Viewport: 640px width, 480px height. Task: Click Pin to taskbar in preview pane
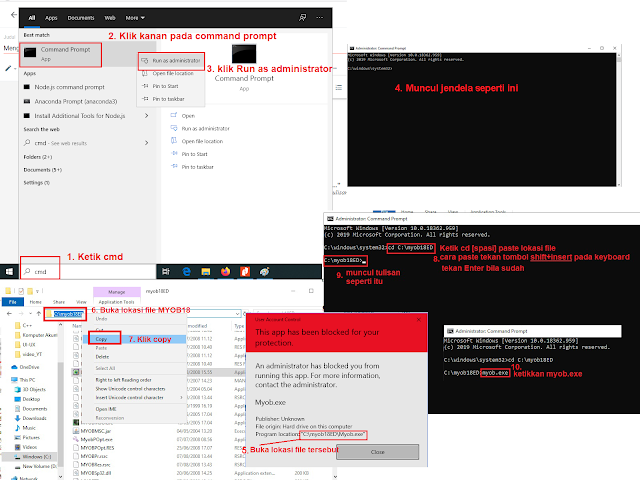coord(192,167)
